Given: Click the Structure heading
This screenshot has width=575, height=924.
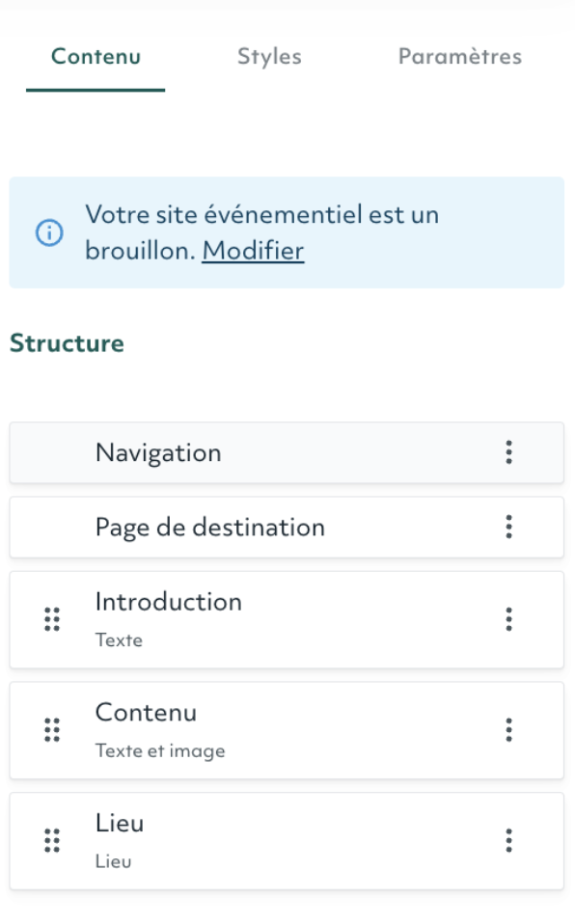Looking at the screenshot, I should click(67, 343).
